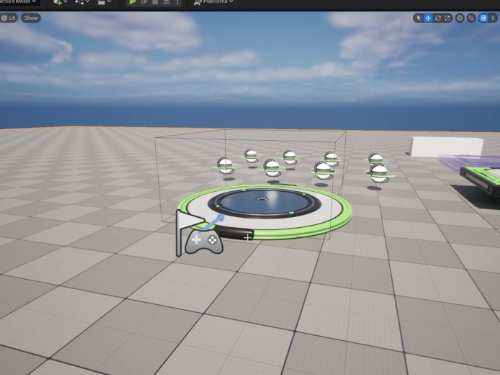The height and width of the screenshot is (375, 500).
Task: Click the quick add content icon
Action: [x=59, y=2]
